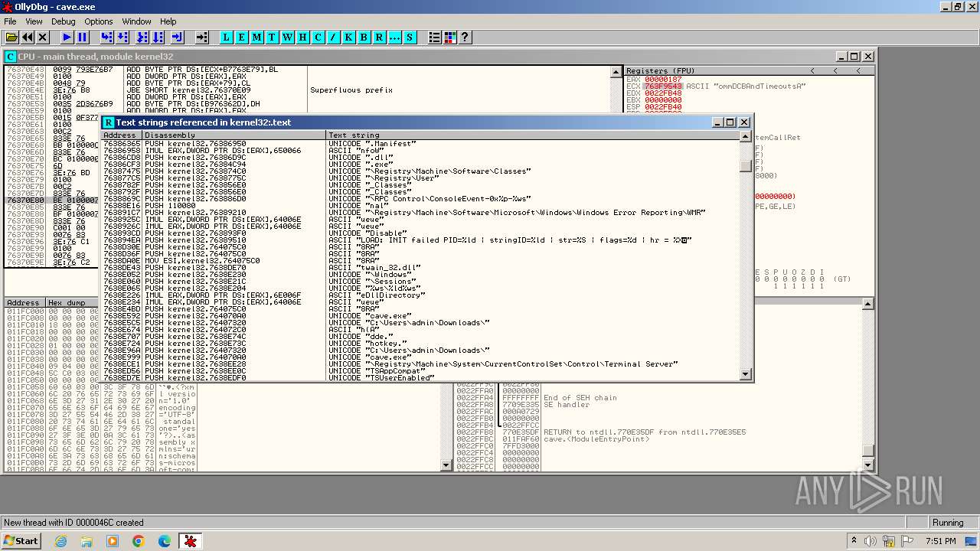Select string row "twain_32.dll"
This screenshot has height=551, width=980.
pos(421,268)
